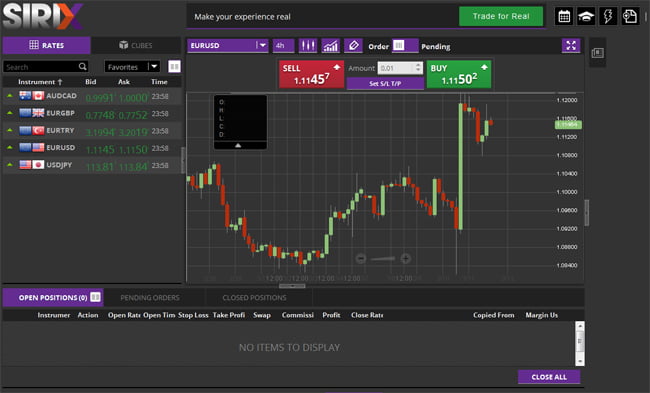Click the Trade for Real button

coord(501,16)
